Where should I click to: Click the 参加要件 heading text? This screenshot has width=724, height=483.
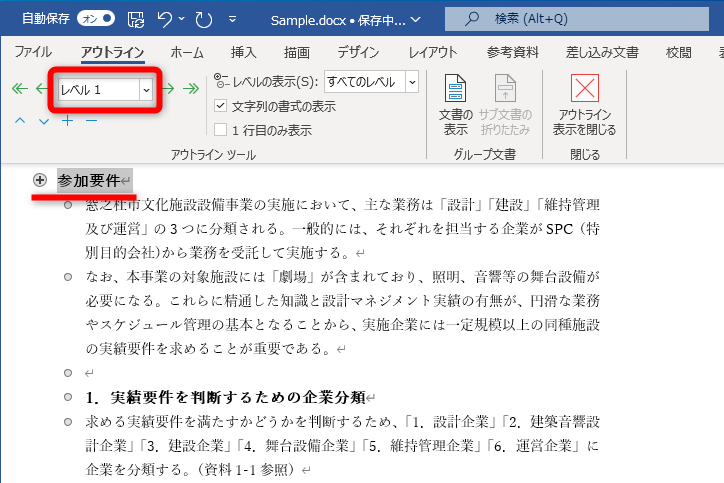click(89, 181)
